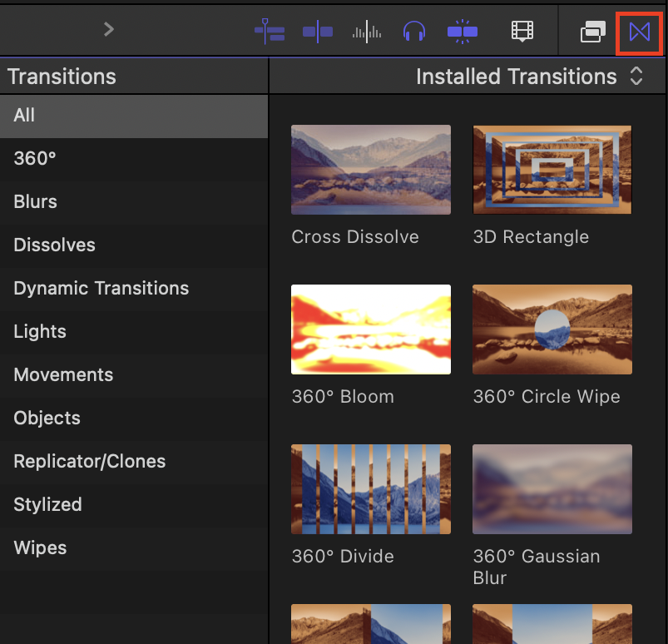The height and width of the screenshot is (644, 668).
Task: Click the 3D Rectangle label
Action: point(531,237)
